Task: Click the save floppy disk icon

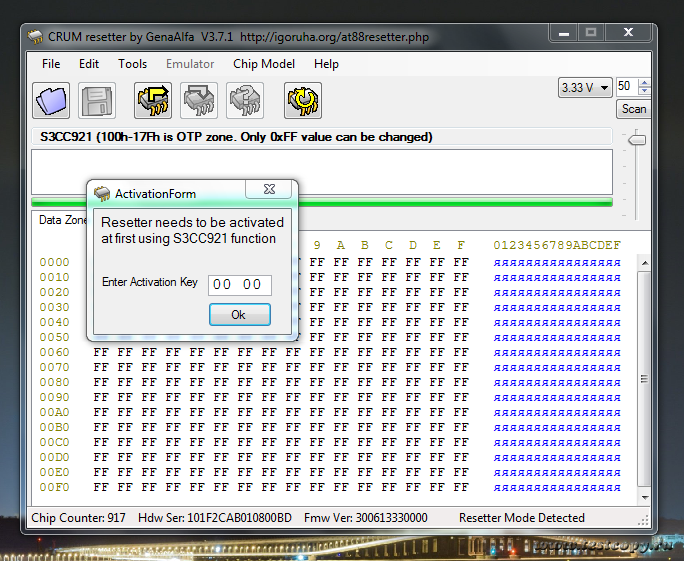Action: pyautogui.click(x=97, y=101)
